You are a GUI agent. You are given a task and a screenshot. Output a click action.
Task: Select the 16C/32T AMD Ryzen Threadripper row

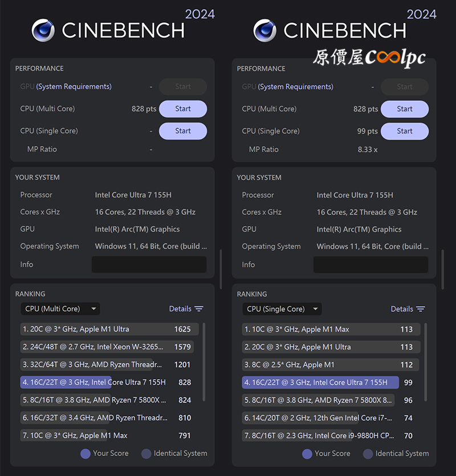(x=106, y=418)
